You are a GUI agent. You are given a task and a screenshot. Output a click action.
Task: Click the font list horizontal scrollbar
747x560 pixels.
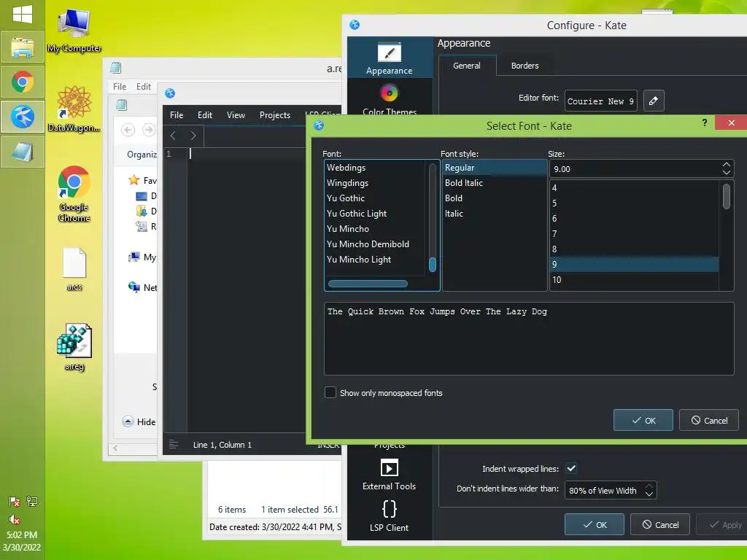[368, 284]
